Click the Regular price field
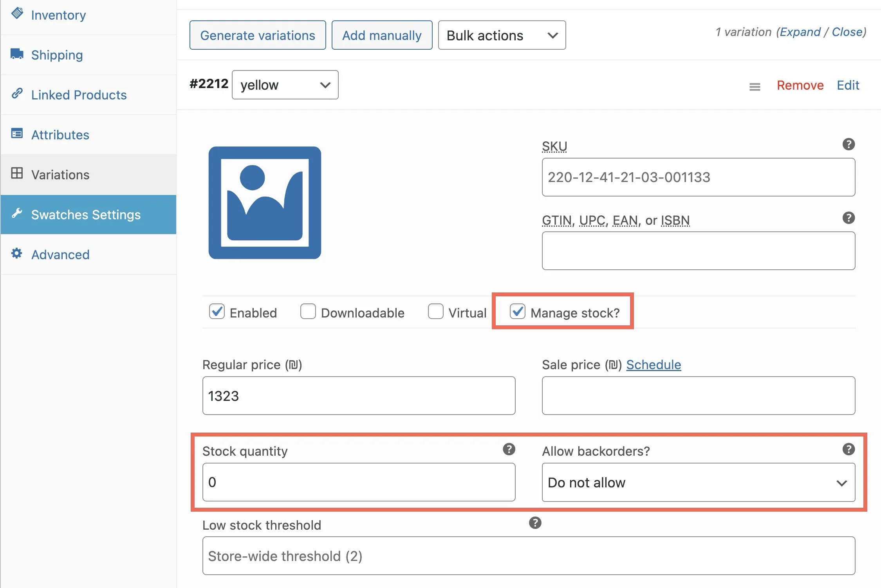Viewport: 881px width, 588px height. (x=359, y=396)
